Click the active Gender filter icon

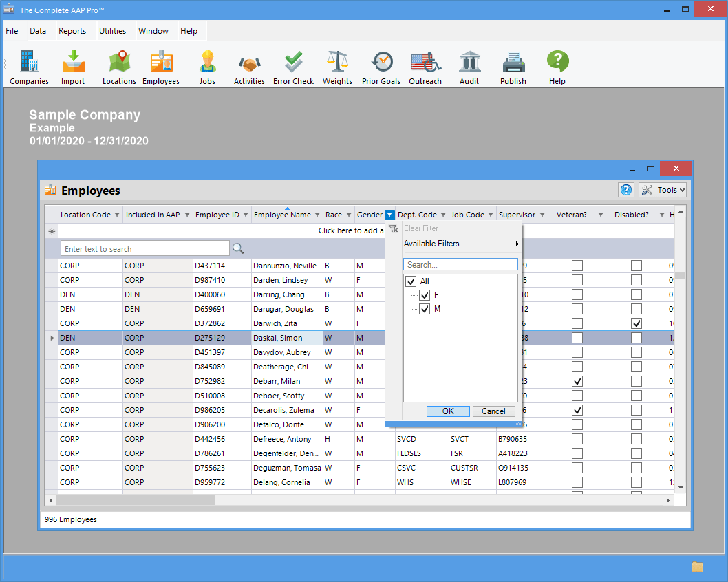[x=389, y=215]
